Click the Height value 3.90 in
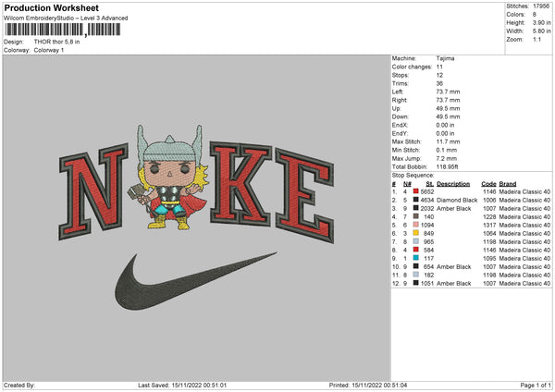Image resolution: width=555 pixels, height=392 pixels. pyautogui.click(x=541, y=22)
